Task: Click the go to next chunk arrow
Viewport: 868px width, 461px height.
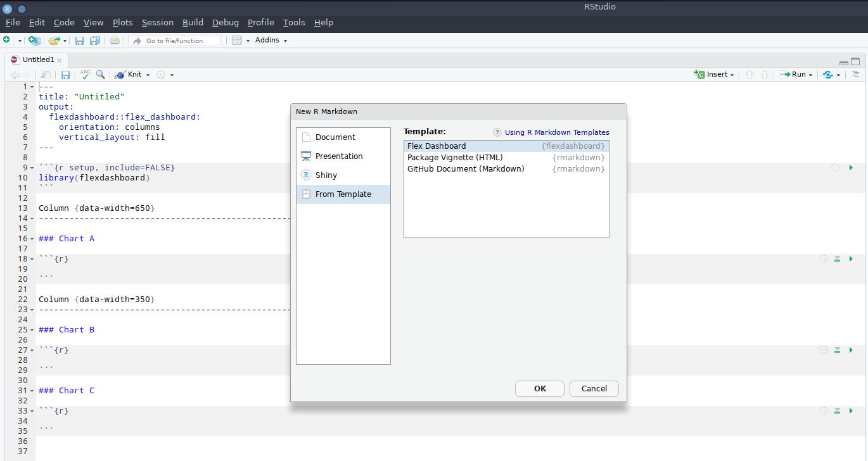Action: (x=765, y=75)
